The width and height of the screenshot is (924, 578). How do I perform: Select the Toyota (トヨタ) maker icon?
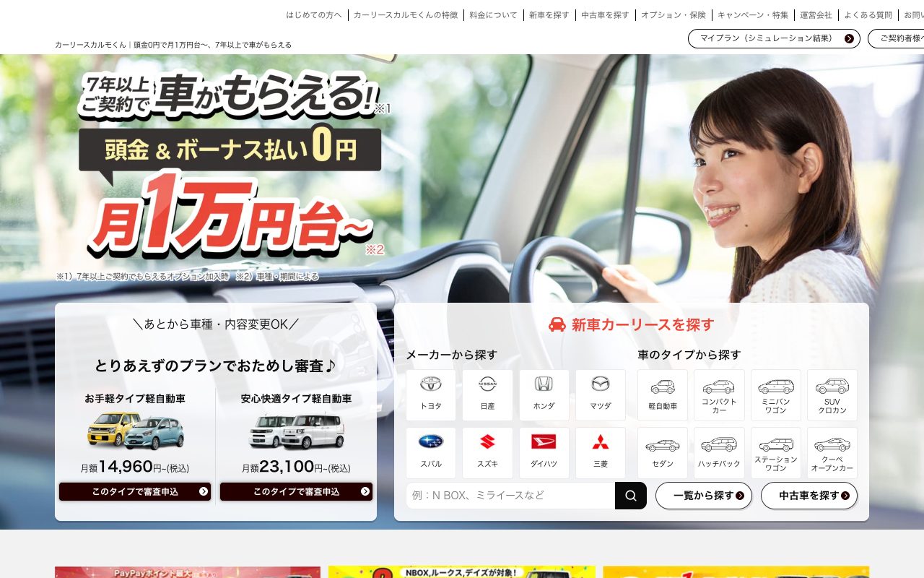(431, 395)
